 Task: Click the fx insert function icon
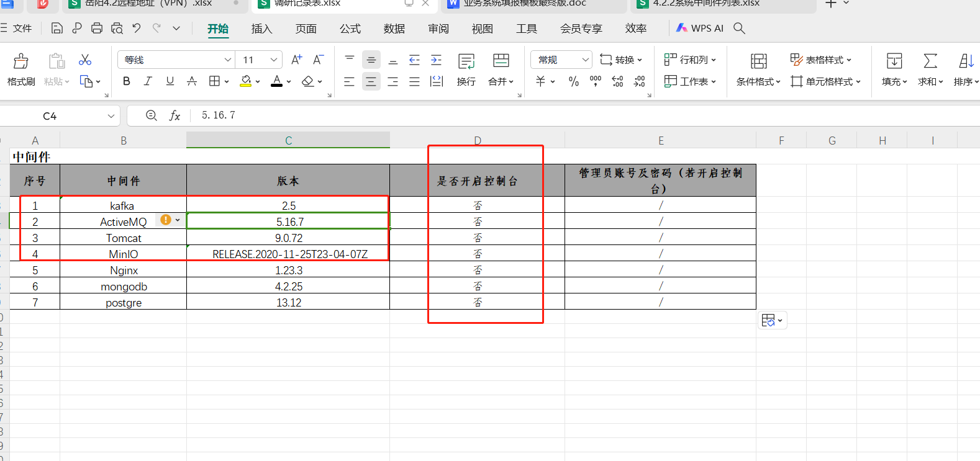coord(175,115)
